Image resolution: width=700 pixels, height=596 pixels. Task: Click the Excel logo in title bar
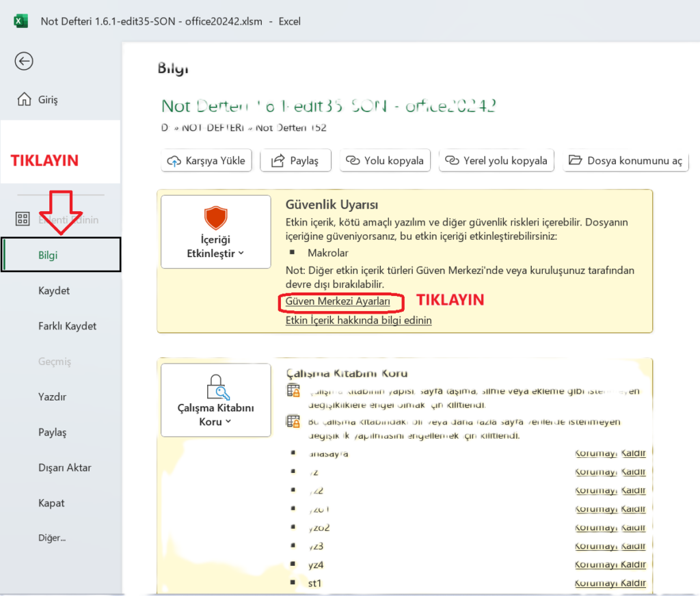(21, 21)
